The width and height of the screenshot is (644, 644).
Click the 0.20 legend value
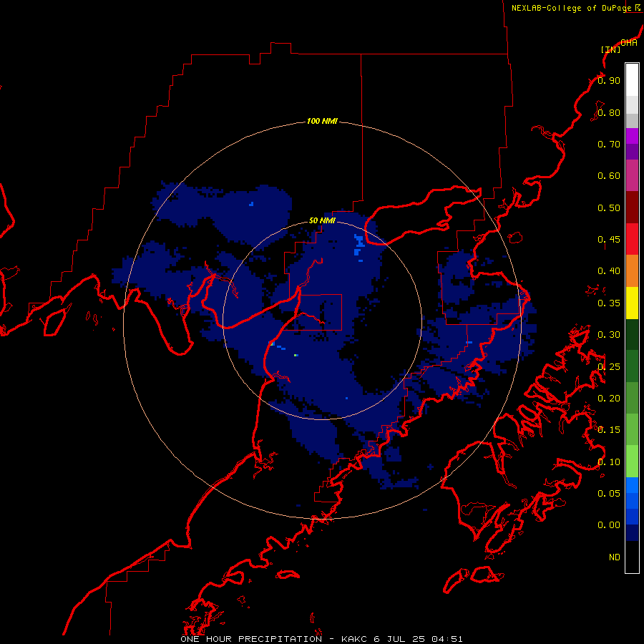tap(609, 399)
